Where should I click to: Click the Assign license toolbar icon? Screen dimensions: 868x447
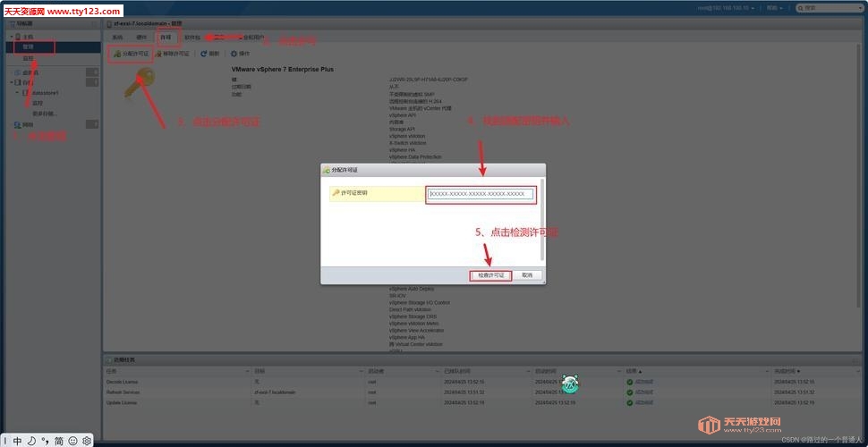[117, 54]
